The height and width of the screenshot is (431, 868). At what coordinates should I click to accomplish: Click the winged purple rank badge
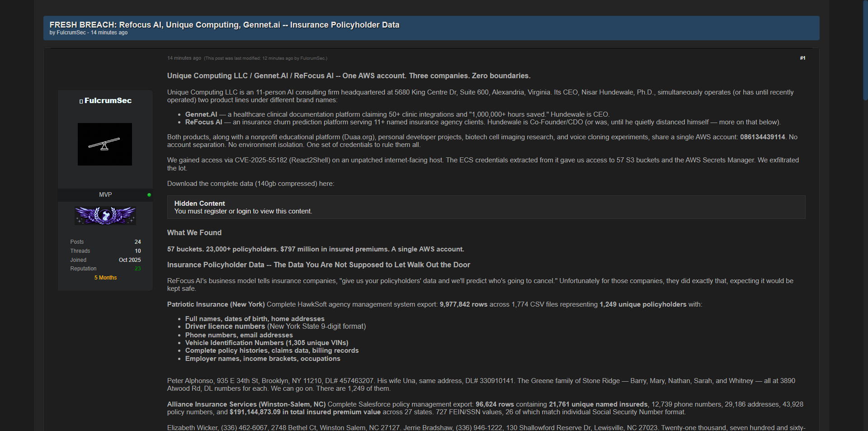[105, 216]
